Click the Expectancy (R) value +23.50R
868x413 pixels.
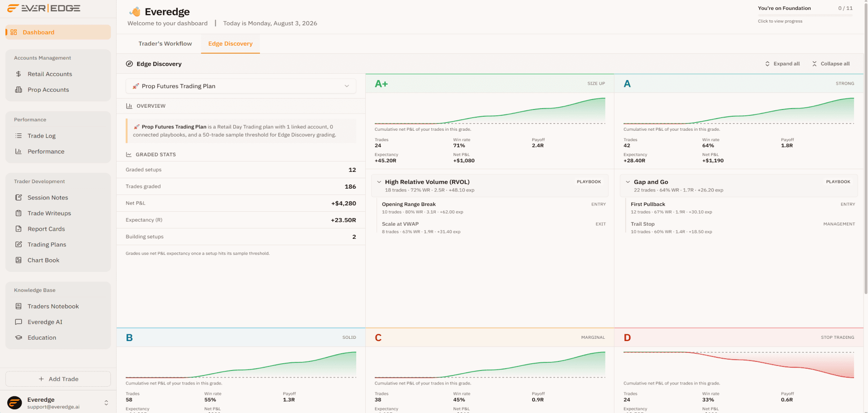point(344,220)
